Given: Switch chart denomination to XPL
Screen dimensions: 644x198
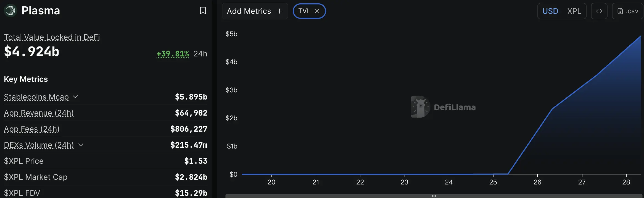Looking at the screenshot, I should pos(574,11).
